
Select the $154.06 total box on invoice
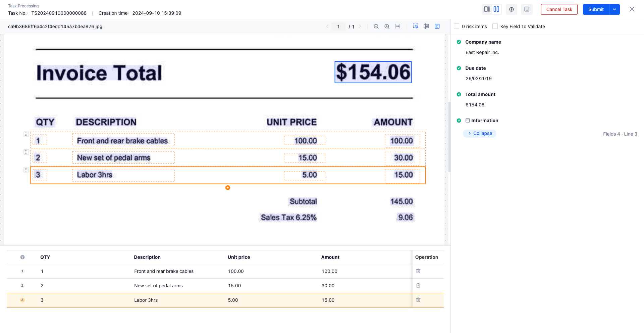pos(373,72)
